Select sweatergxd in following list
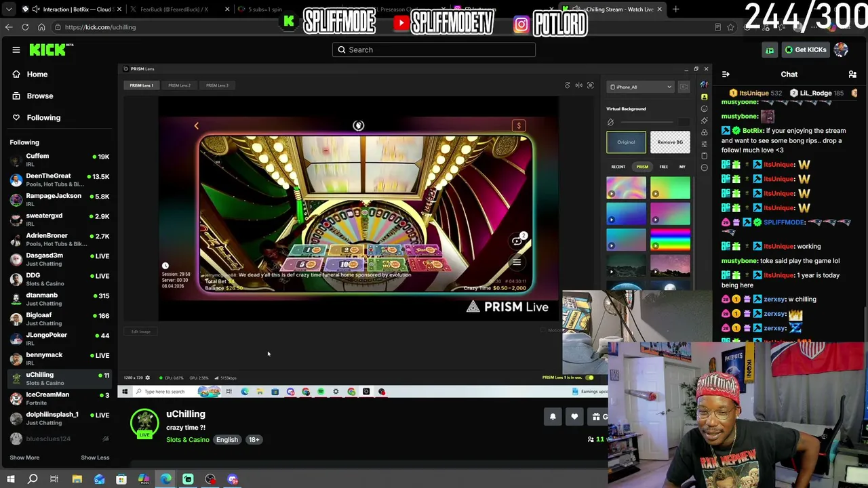 60,219
